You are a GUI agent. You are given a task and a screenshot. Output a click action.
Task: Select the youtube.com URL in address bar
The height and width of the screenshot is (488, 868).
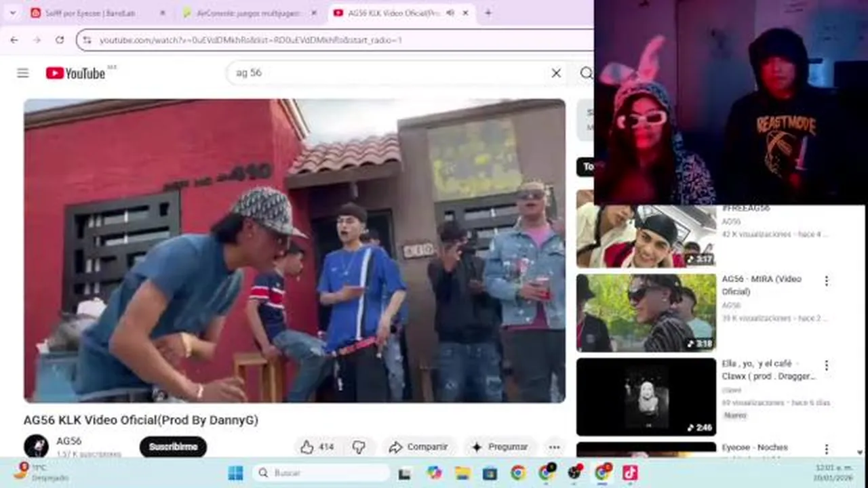pos(251,40)
